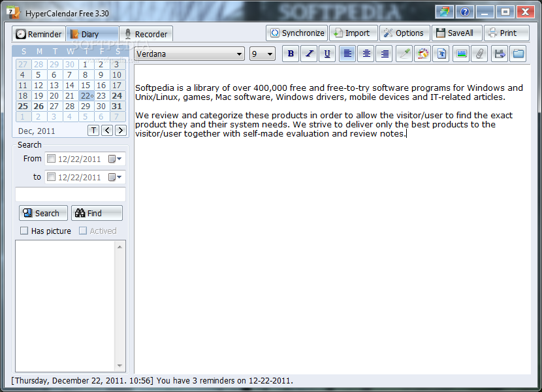The image size is (542, 392).
Task: Open Help with the question mark icon
Action: tap(465, 12)
